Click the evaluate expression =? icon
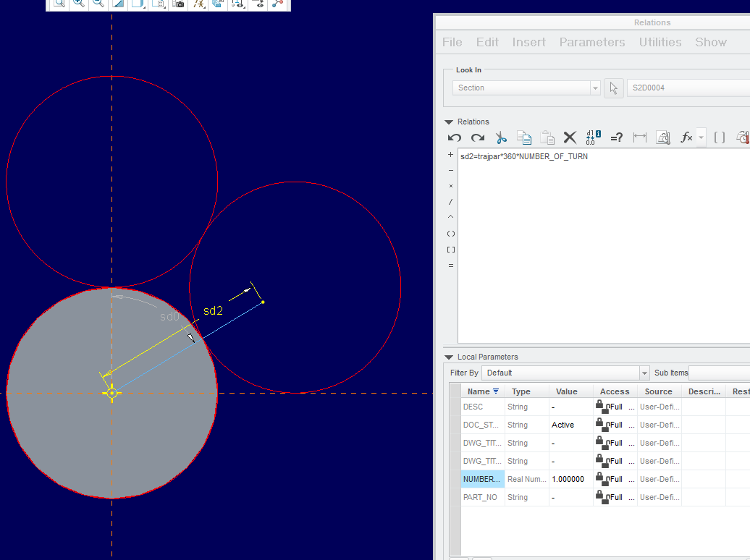 click(617, 137)
